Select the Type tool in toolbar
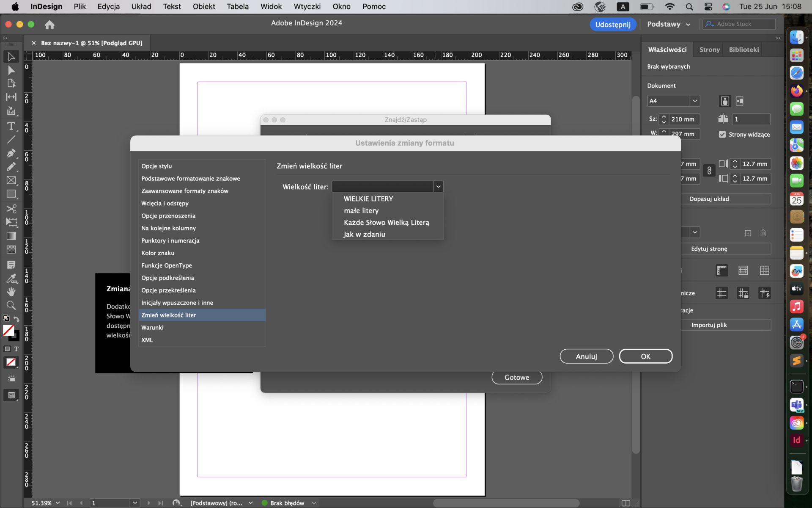This screenshot has width=812, height=508. point(11,126)
